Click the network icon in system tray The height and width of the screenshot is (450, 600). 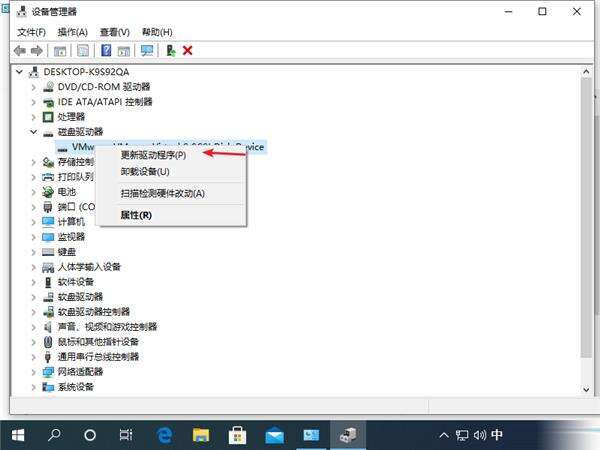point(462,435)
